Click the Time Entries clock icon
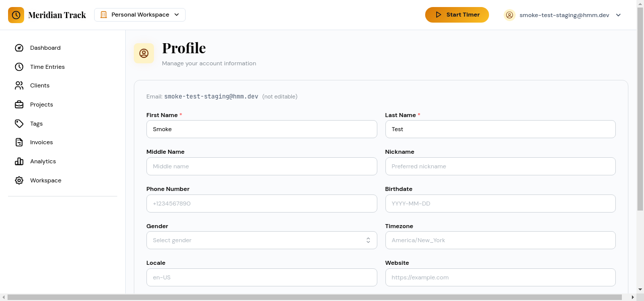Image resolution: width=644 pixels, height=301 pixels. click(19, 67)
